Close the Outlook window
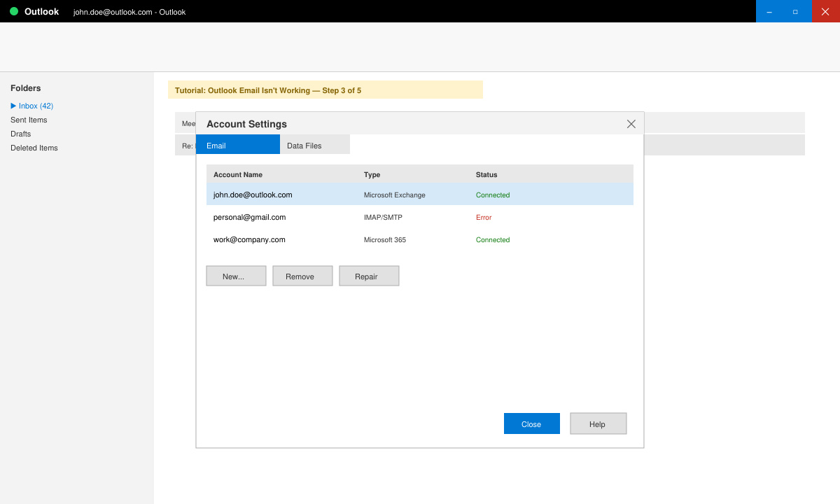This screenshot has height=504, width=840. point(826,11)
